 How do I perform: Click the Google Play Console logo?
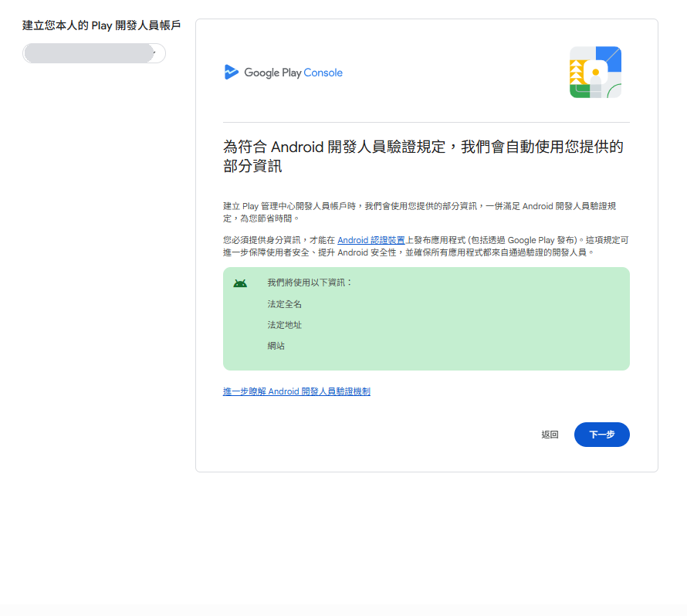click(x=283, y=73)
